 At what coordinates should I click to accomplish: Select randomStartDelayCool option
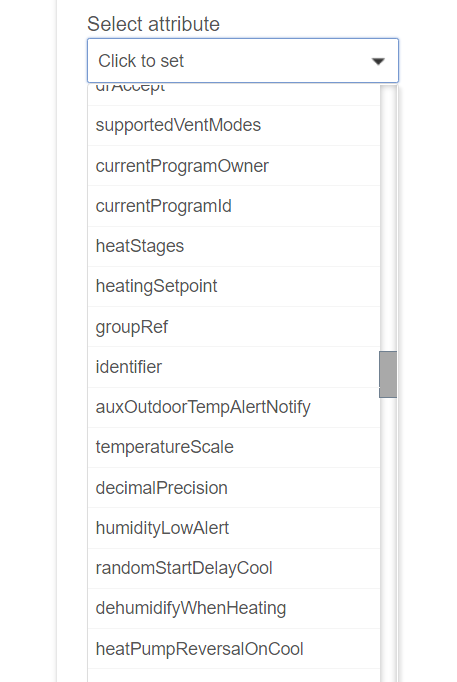point(234,568)
